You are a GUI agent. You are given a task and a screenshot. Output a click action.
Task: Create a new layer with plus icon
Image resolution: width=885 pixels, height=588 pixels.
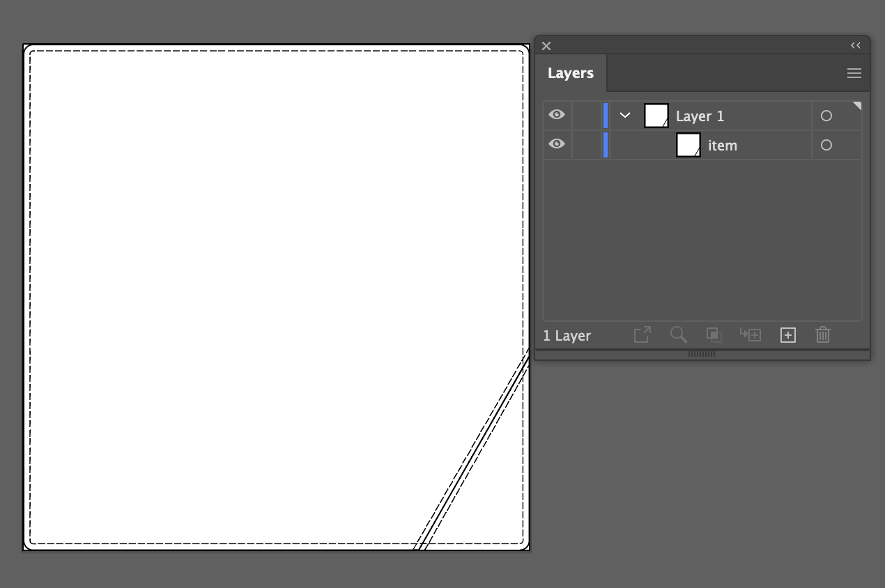[787, 335]
